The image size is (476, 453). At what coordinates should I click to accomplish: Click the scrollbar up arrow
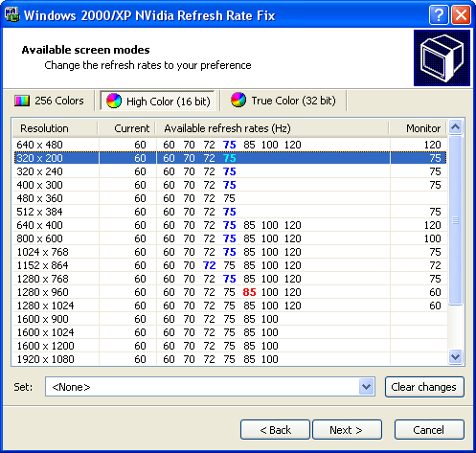455,127
